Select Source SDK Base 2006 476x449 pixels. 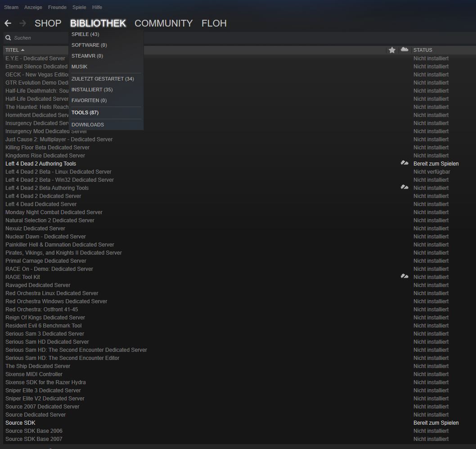click(x=34, y=431)
